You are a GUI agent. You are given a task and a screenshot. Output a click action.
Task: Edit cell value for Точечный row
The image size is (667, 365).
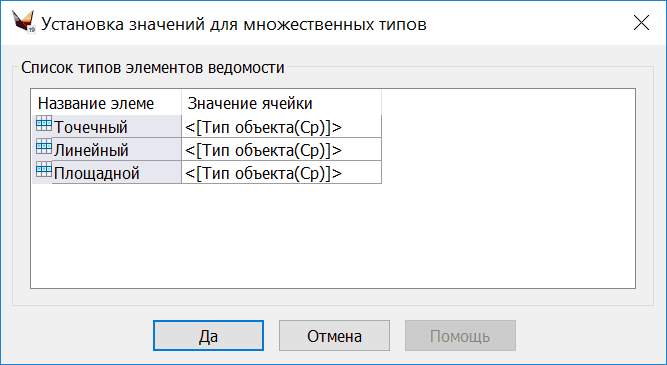pyautogui.click(x=281, y=126)
